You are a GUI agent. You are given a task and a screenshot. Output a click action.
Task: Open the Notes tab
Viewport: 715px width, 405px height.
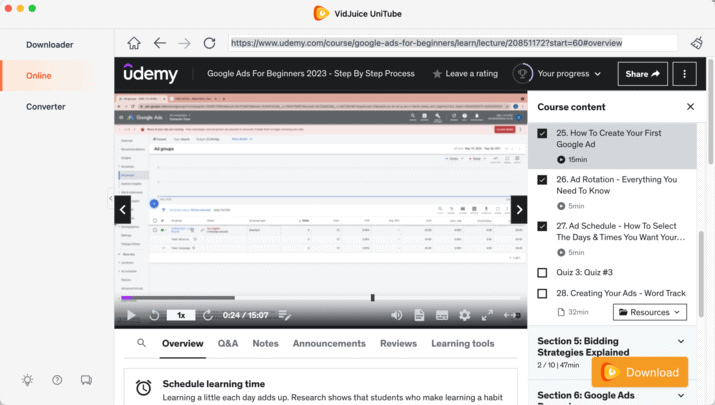pyautogui.click(x=265, y=343)
